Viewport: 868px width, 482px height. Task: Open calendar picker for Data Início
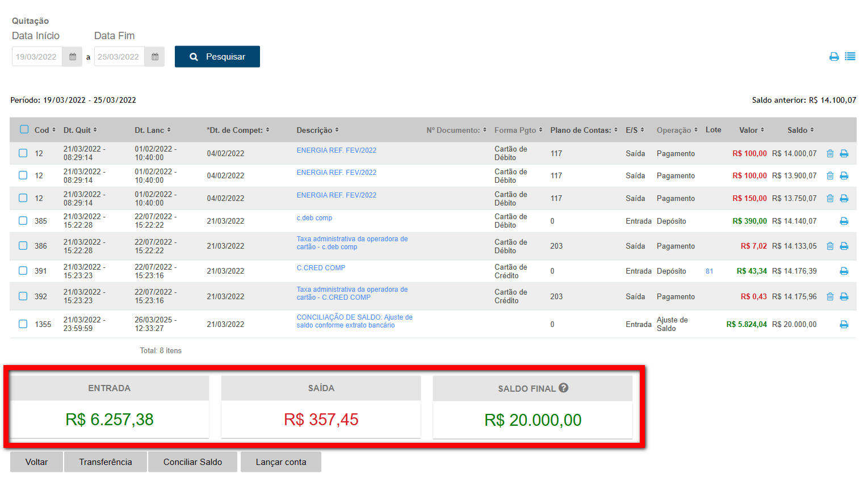pos(73,57)
